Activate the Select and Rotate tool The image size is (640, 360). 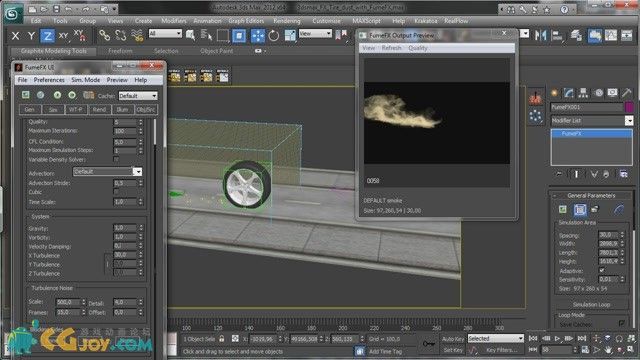(x=274, y=36)
